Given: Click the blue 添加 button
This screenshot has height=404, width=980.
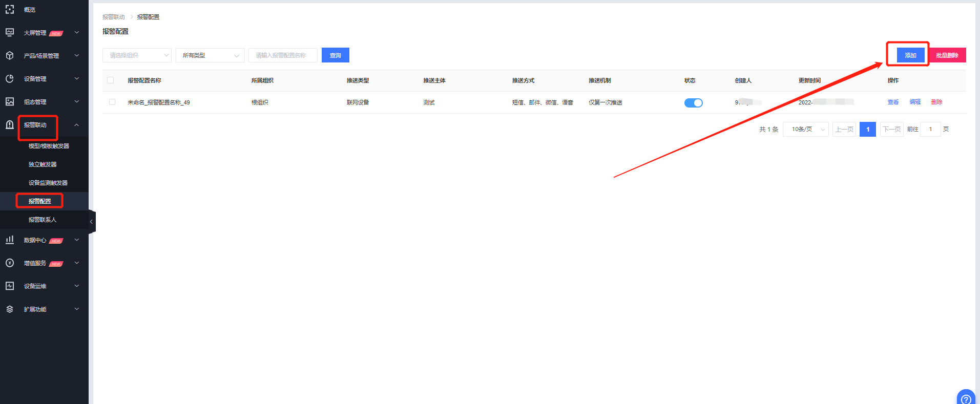Looking at the screenshot, I should tap(910, 55).
